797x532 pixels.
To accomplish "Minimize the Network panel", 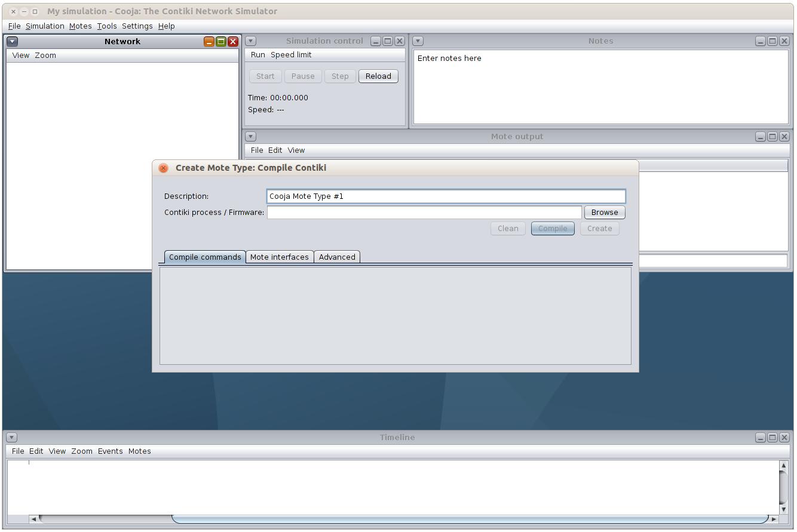I will 209,42.
